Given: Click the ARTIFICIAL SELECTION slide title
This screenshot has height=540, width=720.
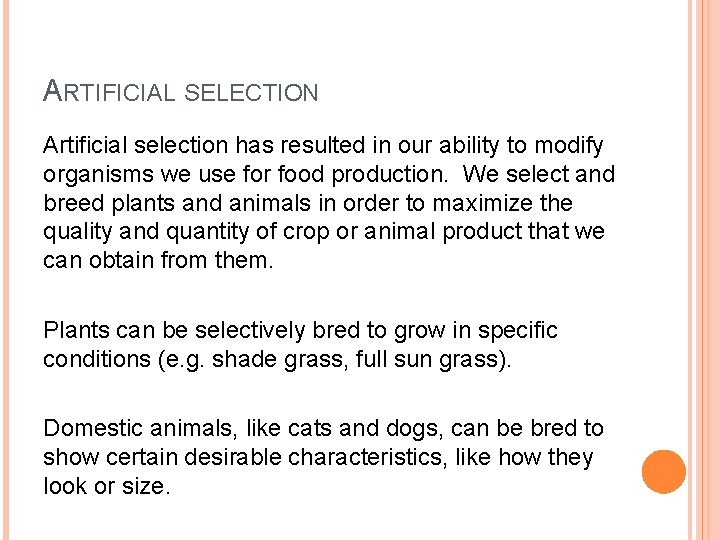Looking at the screenshot, I should click(x=181, y=93).
